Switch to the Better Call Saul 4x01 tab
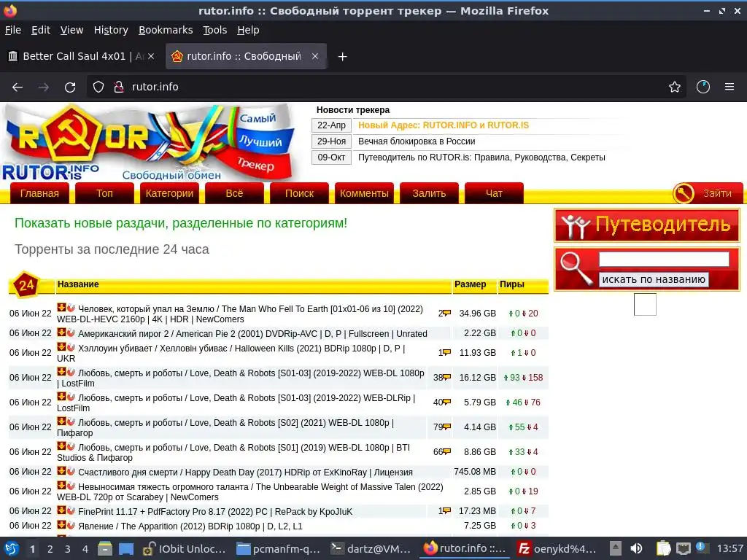 (81, 56)
